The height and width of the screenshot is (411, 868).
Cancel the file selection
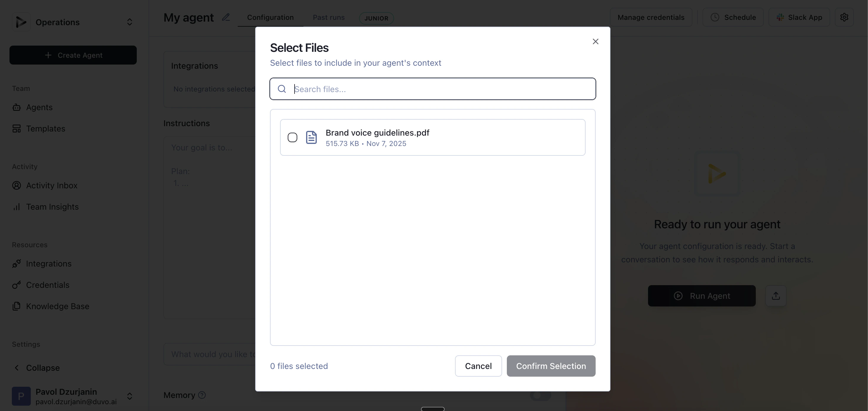(478, 366)
